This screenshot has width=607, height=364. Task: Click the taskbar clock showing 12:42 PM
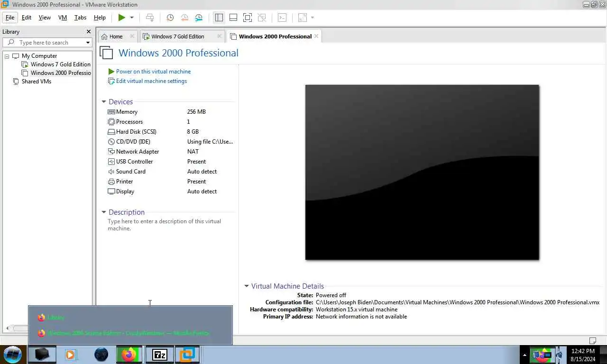pyautogui.click(x=583, y=355)
